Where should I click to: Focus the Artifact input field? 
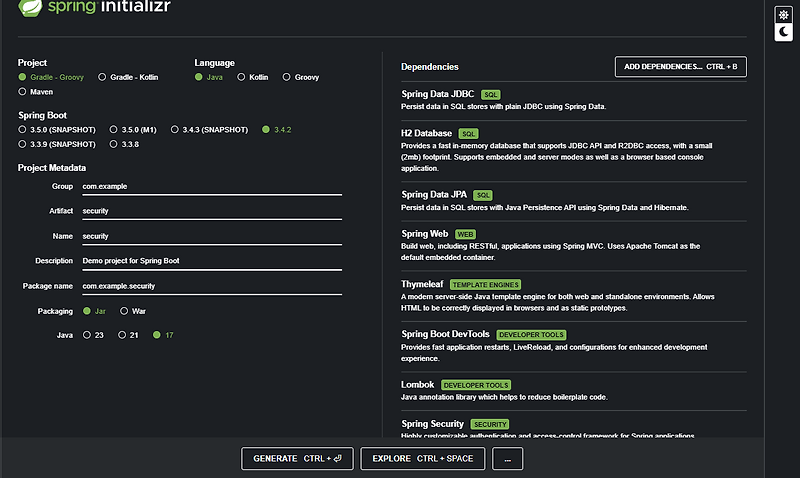(212, 211)
